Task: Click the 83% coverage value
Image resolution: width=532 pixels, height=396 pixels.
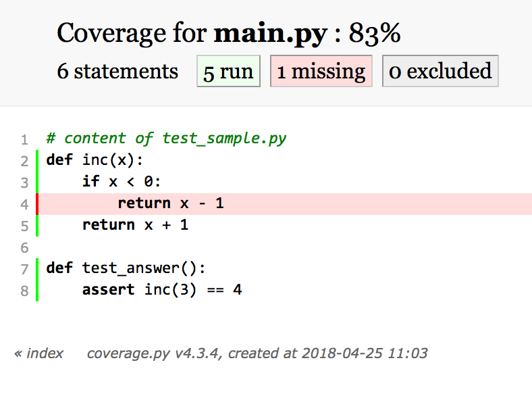Action: tap(375, 33)
